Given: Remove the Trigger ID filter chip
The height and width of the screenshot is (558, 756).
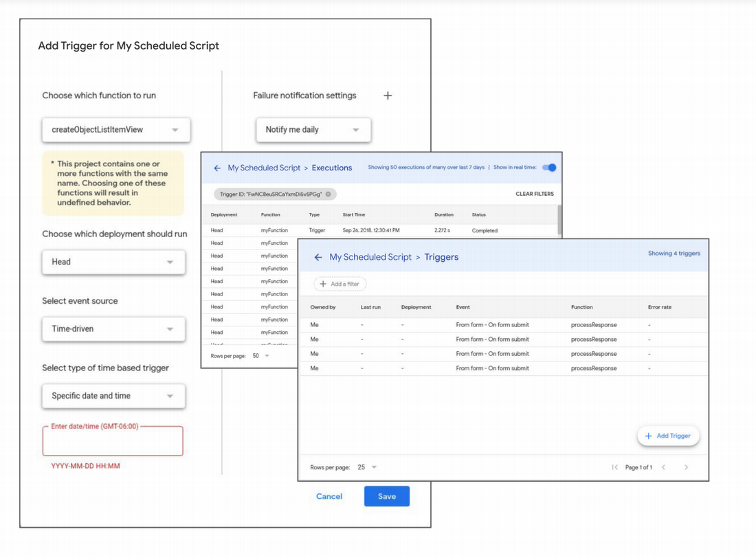Looking at the screenshot, I should coord(329,194).
